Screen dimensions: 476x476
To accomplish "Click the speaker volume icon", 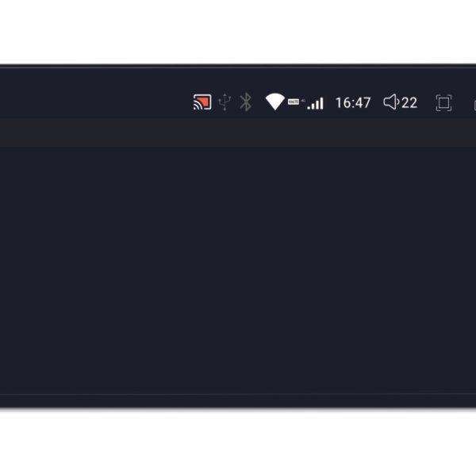I will click(x=391, y=102).
